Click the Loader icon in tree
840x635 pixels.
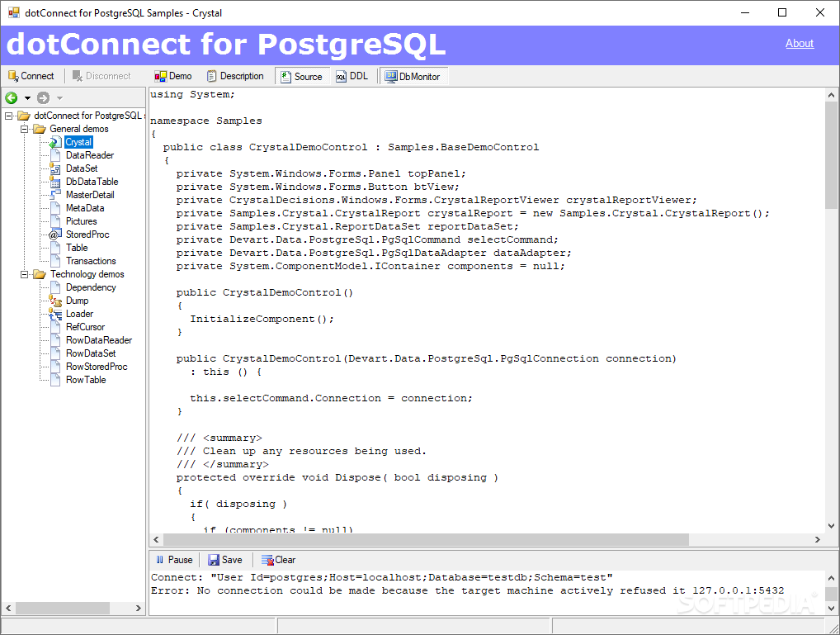[x=55, y=314]
